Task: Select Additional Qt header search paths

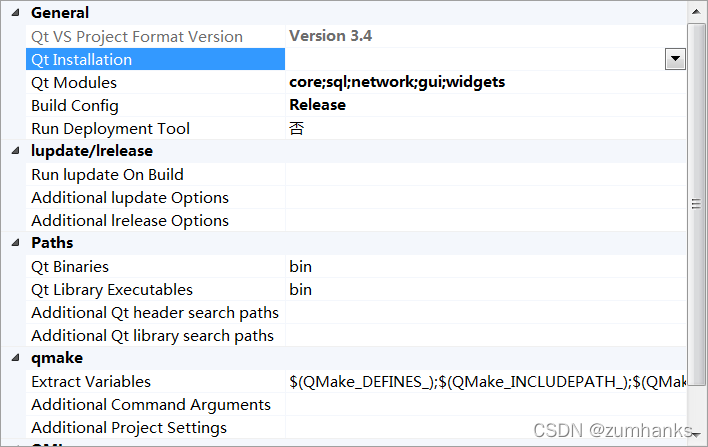Action: 155,312
